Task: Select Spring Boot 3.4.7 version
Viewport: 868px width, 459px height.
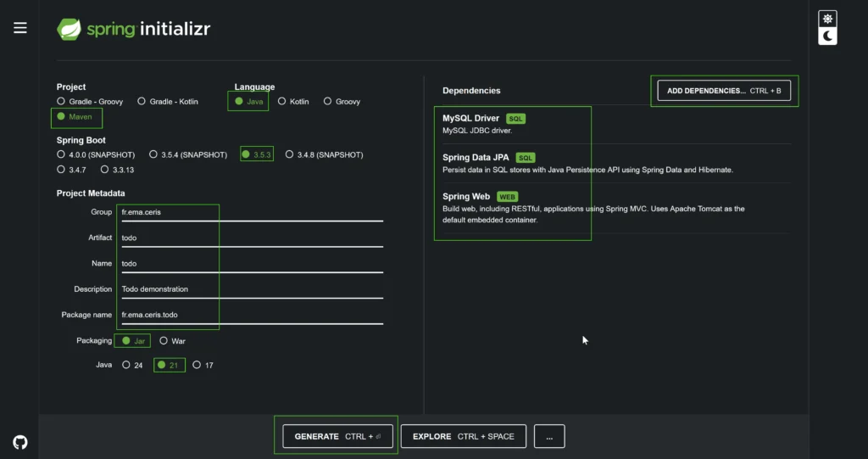Action: pos(71,170)
